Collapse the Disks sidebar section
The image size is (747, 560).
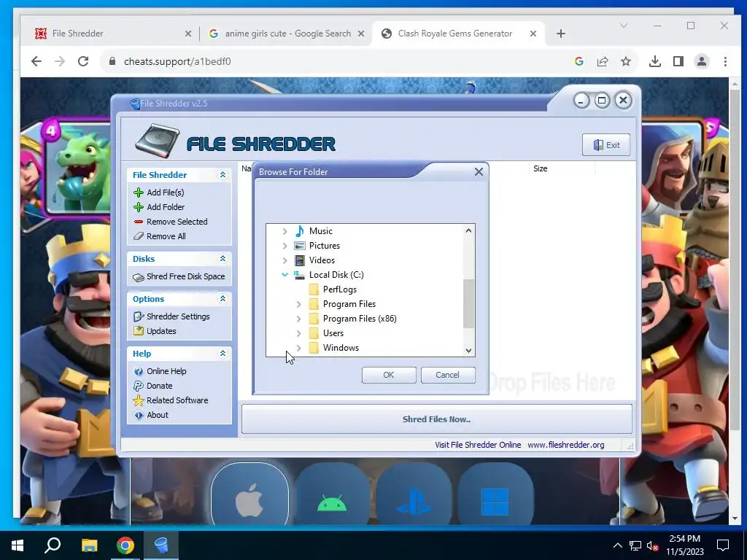222,259
